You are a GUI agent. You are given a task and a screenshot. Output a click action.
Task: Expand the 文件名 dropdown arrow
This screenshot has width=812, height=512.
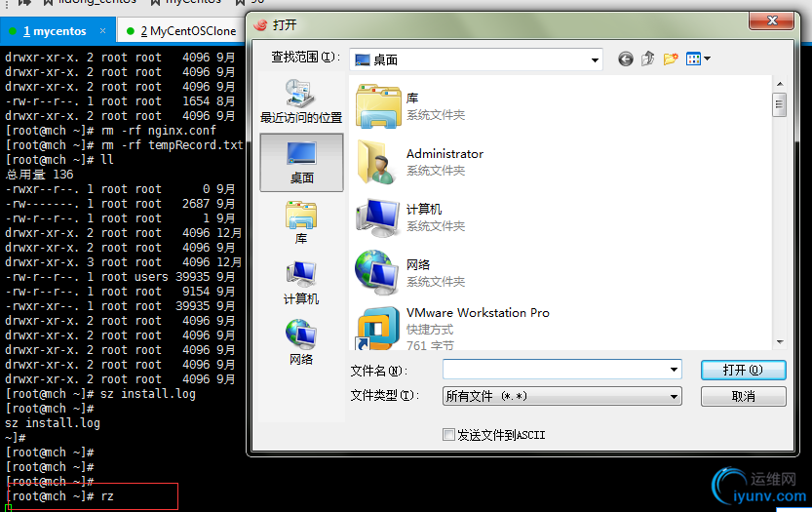click(674, 370)
